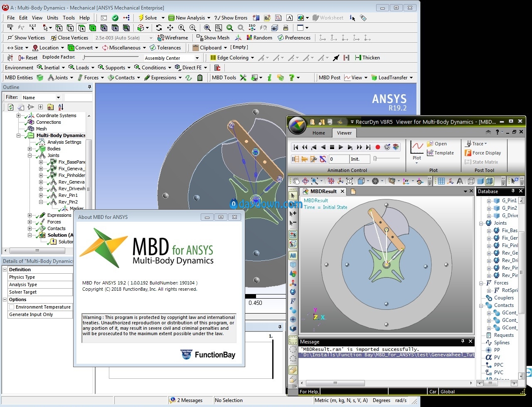Click Template in RecurDyn Plot group
The width and height of the screenshot is (532, 407).
click(x=440, y=153)
